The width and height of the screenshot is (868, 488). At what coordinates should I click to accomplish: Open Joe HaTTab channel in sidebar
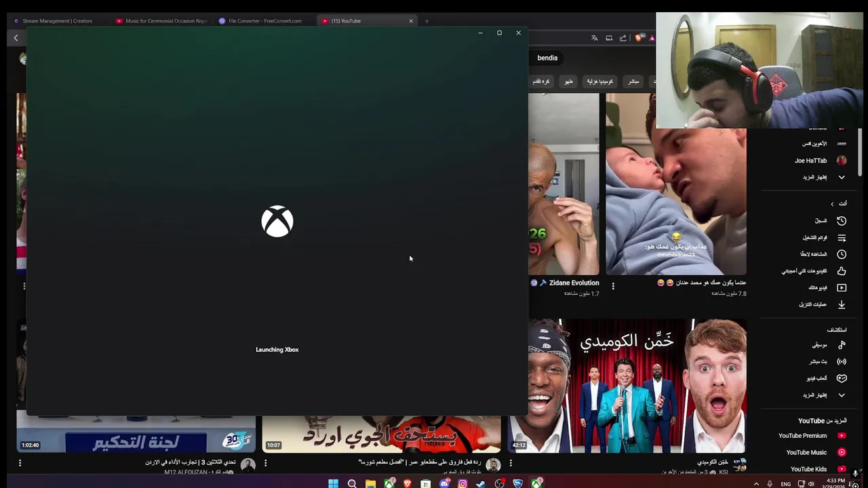click(821, 161)
